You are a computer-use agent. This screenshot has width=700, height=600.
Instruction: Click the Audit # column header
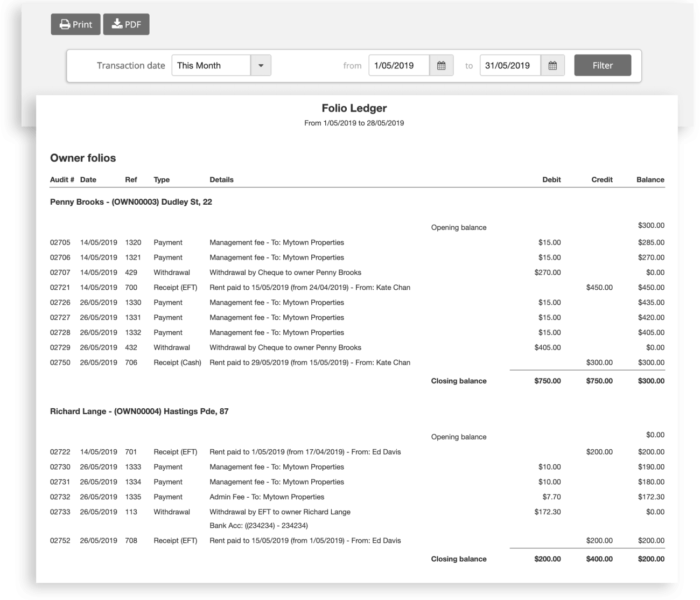point(62,180)
